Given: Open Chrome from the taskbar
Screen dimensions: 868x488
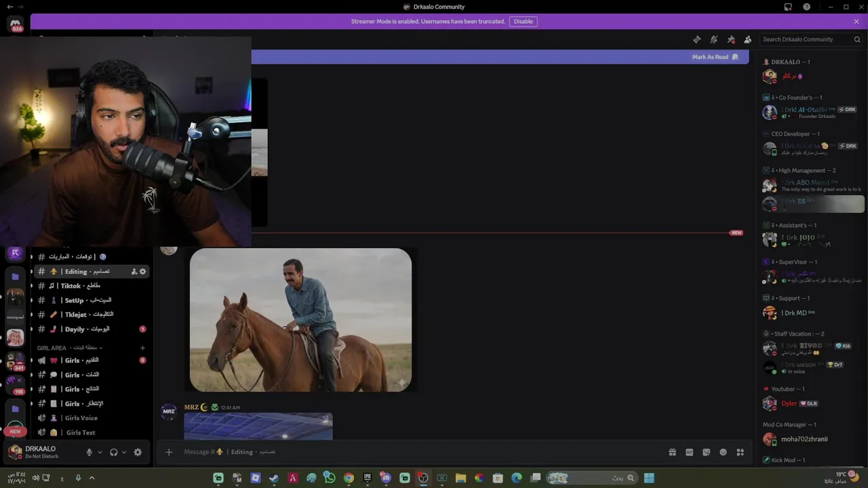Looking at the screenshot, I should click(349, 478).
